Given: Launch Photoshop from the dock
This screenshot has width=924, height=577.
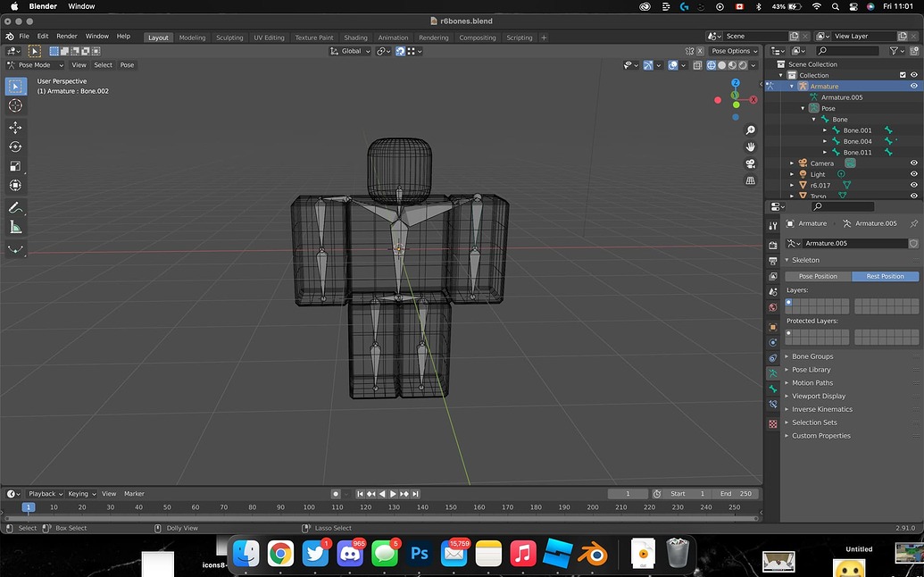Looking at the screenshot, I should (x=419, y=554).
